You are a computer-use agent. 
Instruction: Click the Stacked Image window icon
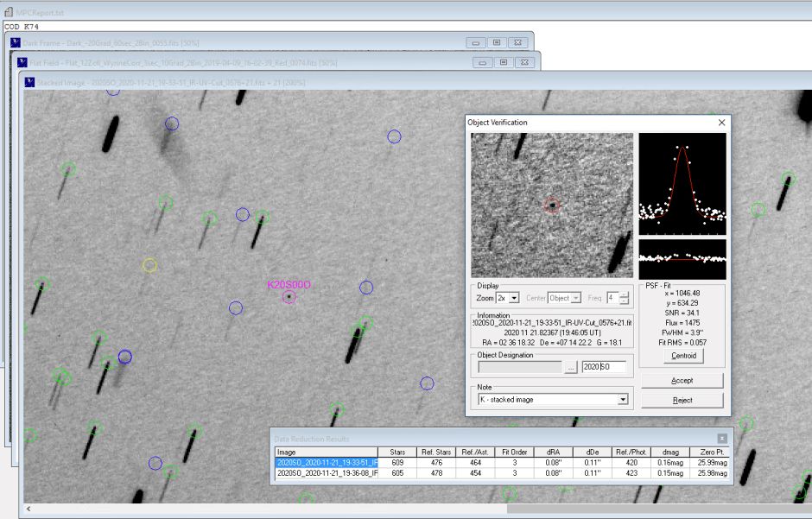(x=29, y=82)
